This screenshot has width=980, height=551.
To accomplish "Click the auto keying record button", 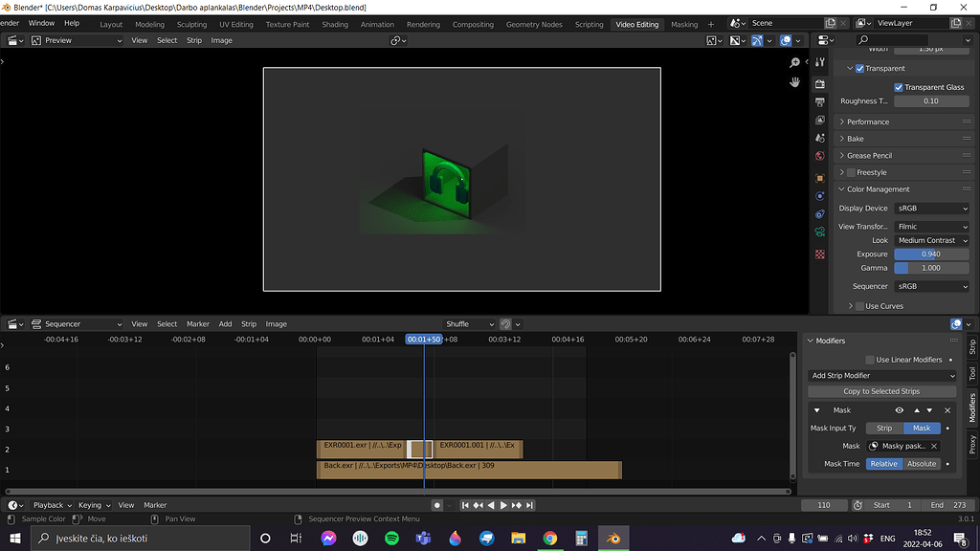I will (x=436, y=505).
